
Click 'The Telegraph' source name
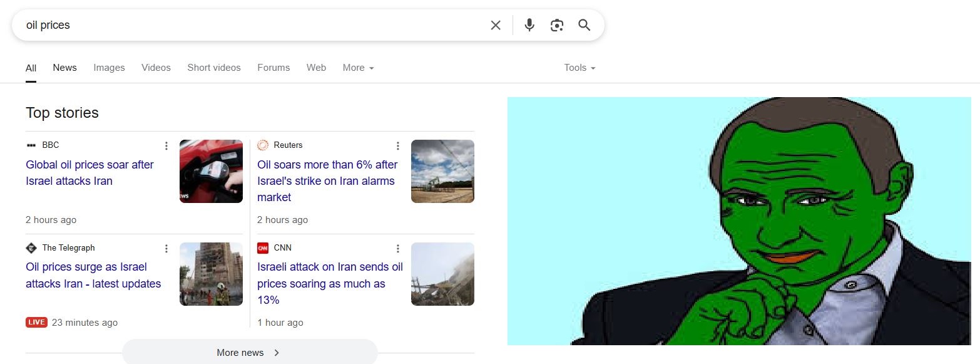click(69, 248)
